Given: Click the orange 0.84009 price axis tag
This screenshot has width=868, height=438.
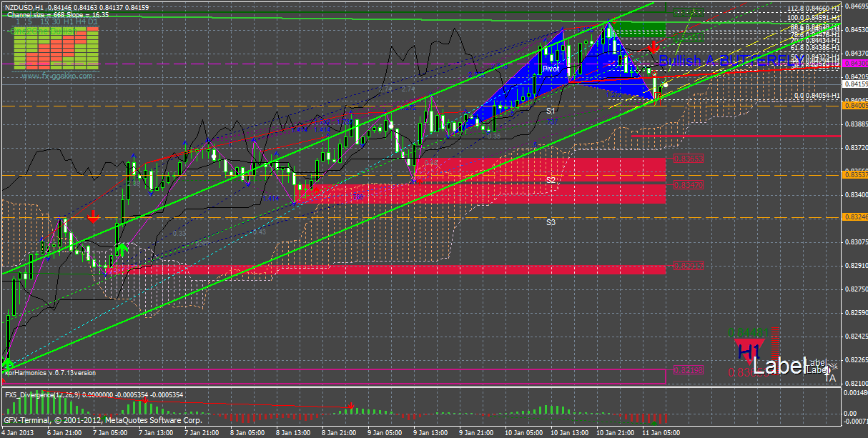Looking at the screenshot, I should pos(855,106).
